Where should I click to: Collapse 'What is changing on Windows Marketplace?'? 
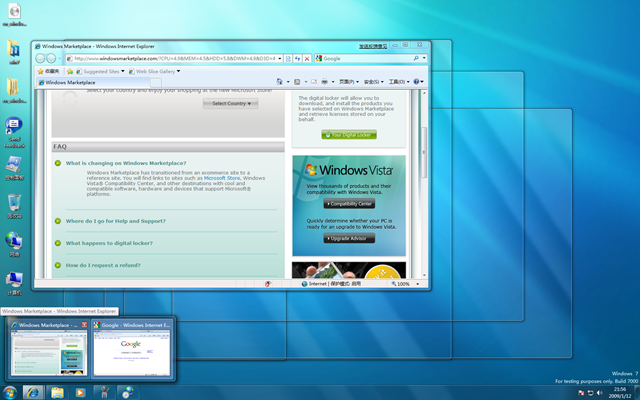[x=126, y=163]
